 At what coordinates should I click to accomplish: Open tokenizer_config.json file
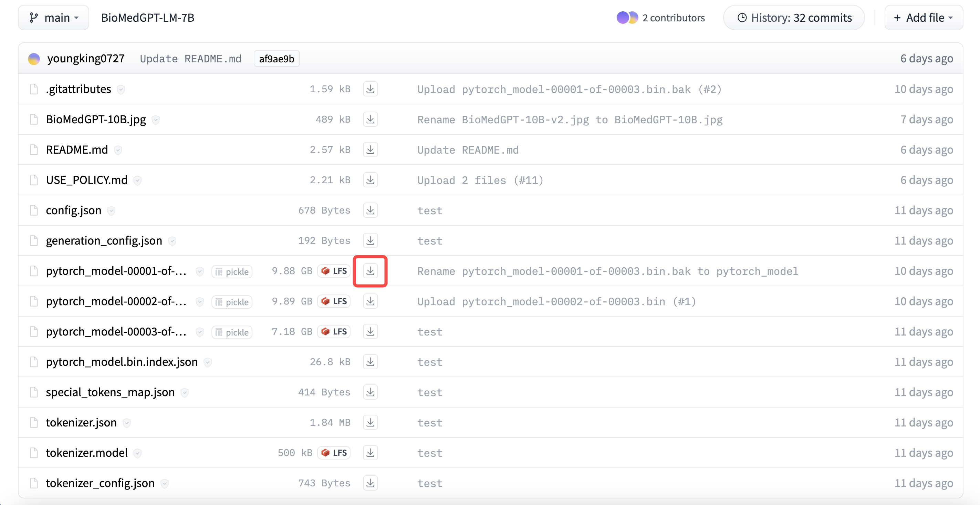(101, 483)
